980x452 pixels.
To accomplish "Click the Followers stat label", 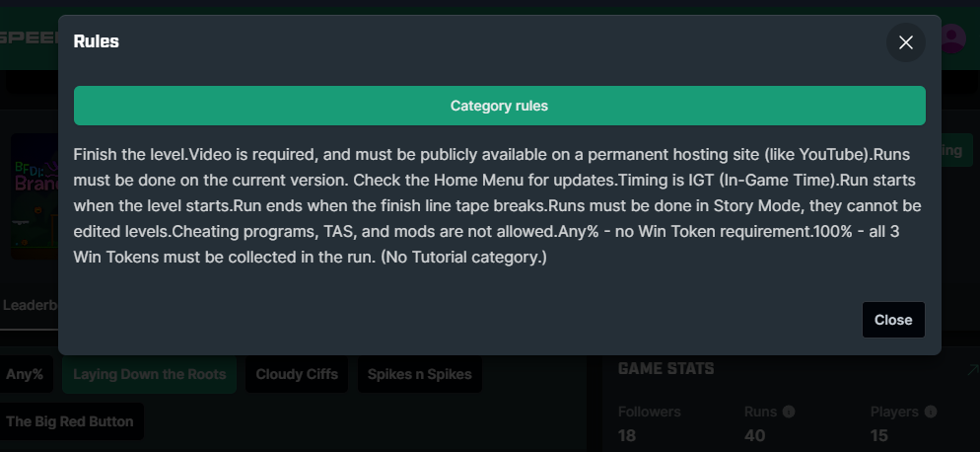I will (x=650, y=412).
